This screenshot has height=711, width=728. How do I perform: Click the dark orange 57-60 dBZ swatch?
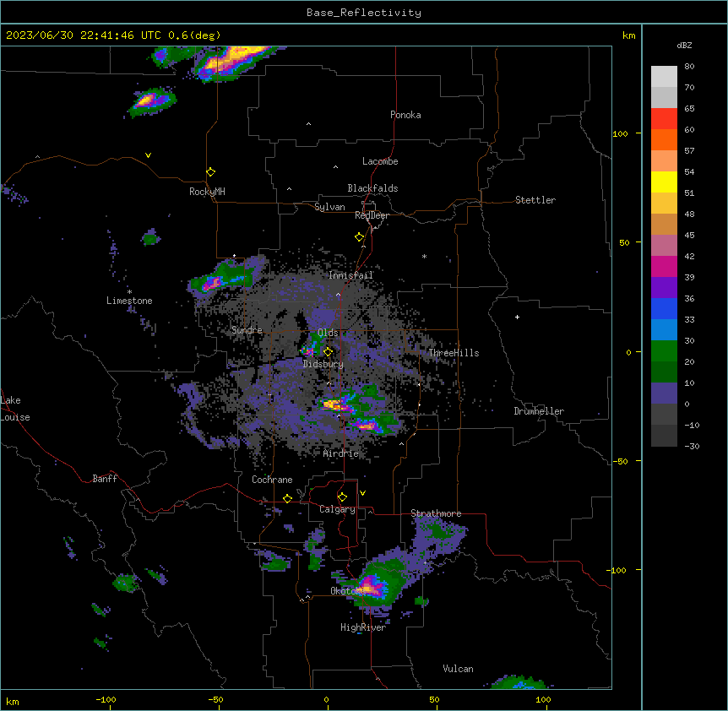(664, 139)
